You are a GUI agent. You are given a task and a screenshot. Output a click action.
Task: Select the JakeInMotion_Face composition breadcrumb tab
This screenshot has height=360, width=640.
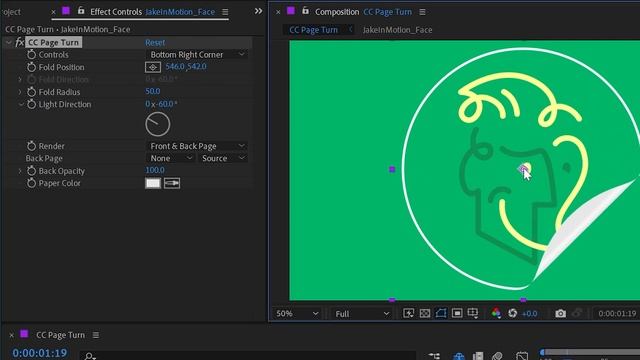point(397,30)
